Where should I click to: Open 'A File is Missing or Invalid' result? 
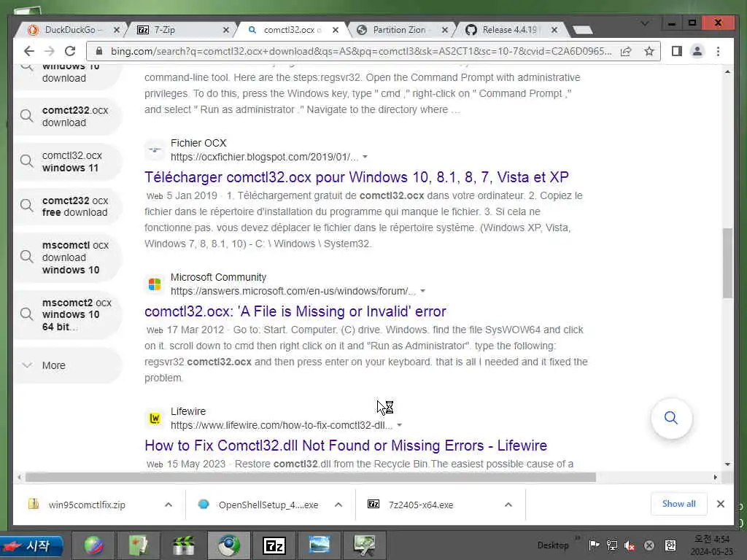pyautogui.click(x=295, y=311)
